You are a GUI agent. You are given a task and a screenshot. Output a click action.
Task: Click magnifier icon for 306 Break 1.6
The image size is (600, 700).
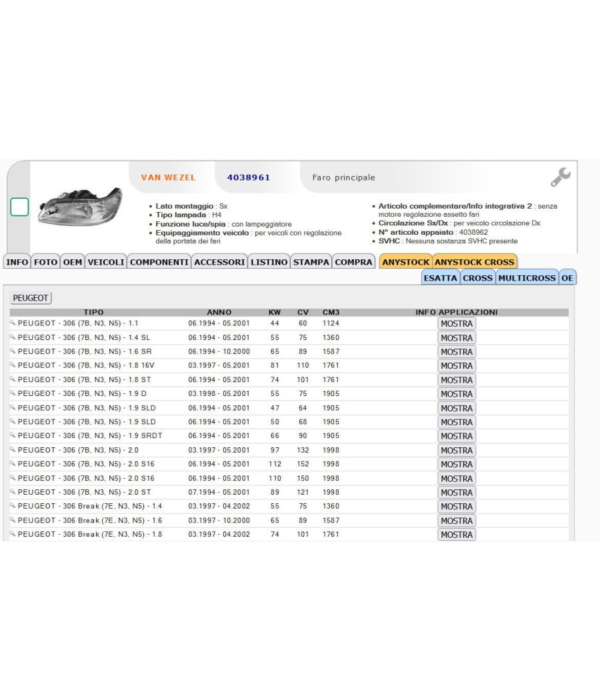13,519
